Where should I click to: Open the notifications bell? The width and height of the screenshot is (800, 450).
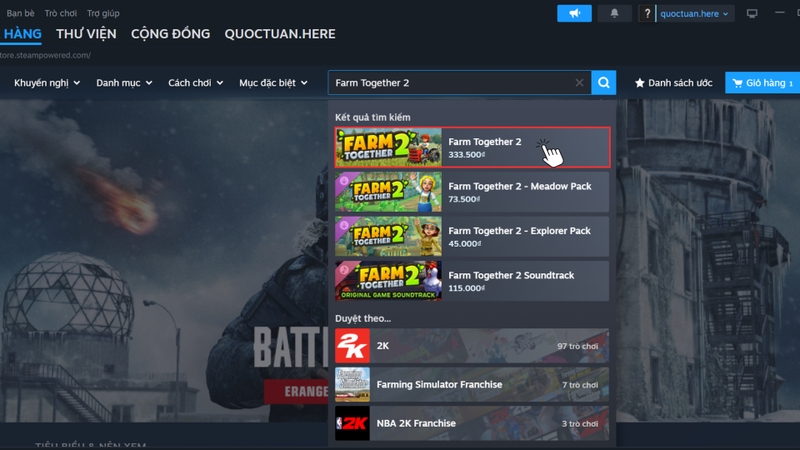pyautogui.click(x=614, y=14)
